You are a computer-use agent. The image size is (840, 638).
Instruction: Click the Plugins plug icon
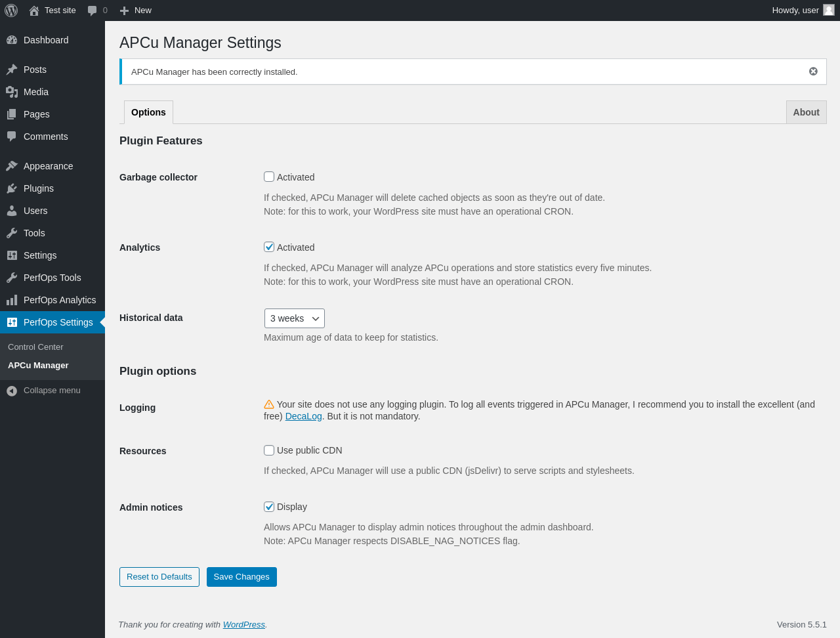click(12, 188)
